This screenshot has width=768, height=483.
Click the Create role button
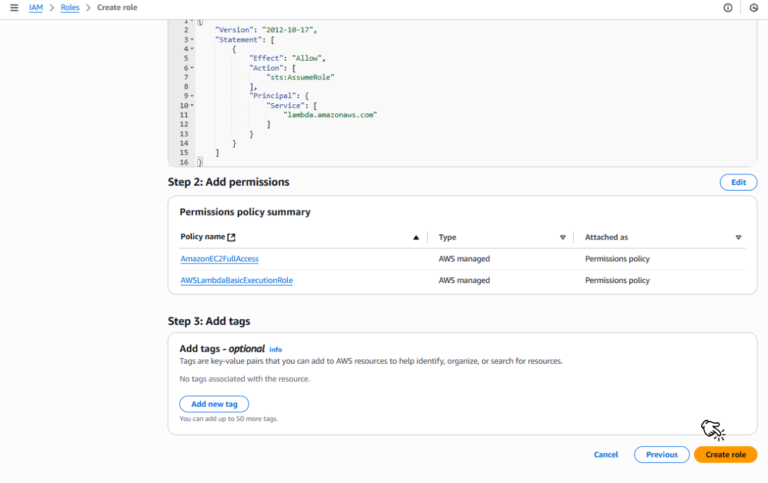pos(725,454)
